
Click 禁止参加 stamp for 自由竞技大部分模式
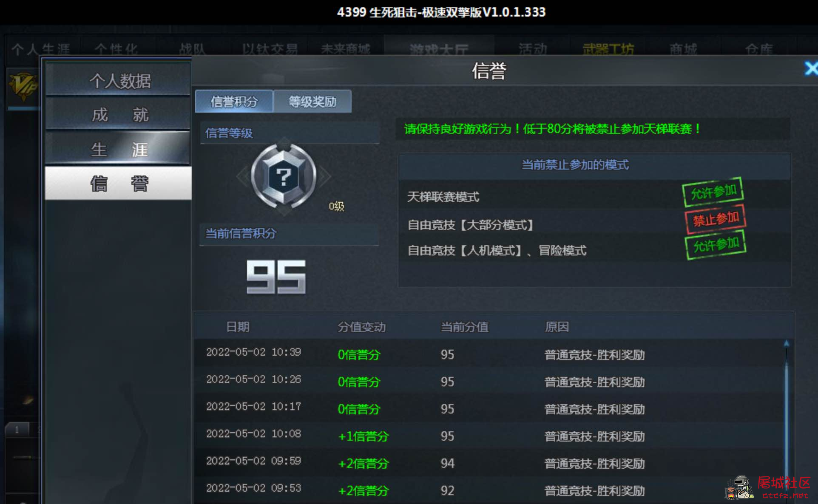tap(716, 219)
